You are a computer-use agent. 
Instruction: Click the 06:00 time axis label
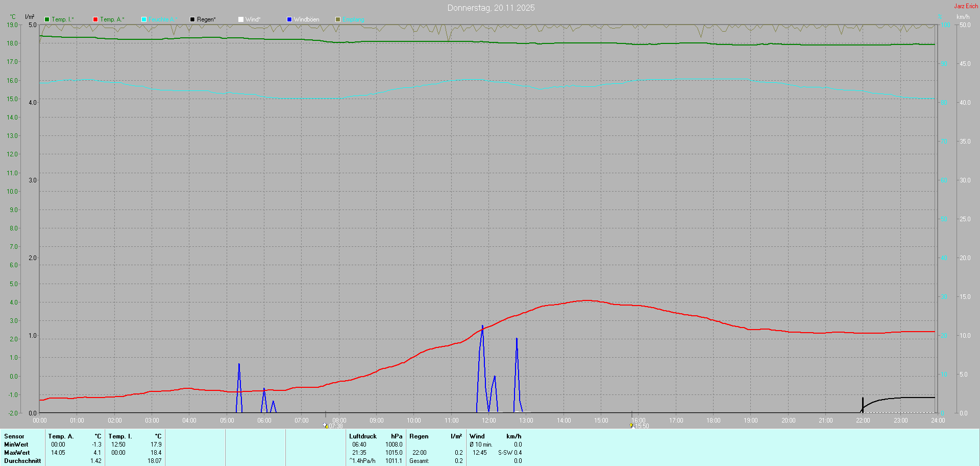[264, 421]
